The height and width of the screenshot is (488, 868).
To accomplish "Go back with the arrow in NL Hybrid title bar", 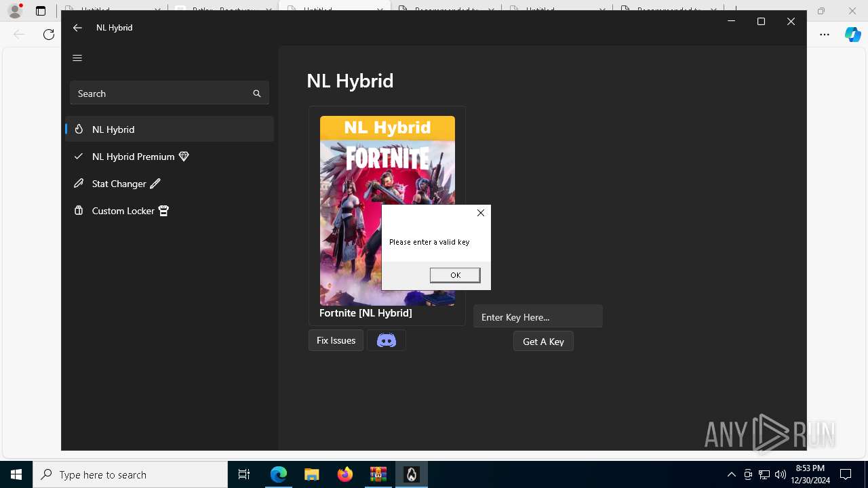I will click(x=77, y=28).
